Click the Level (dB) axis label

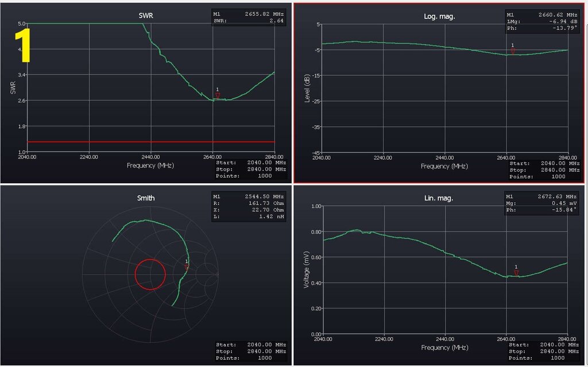click(306, 88)
